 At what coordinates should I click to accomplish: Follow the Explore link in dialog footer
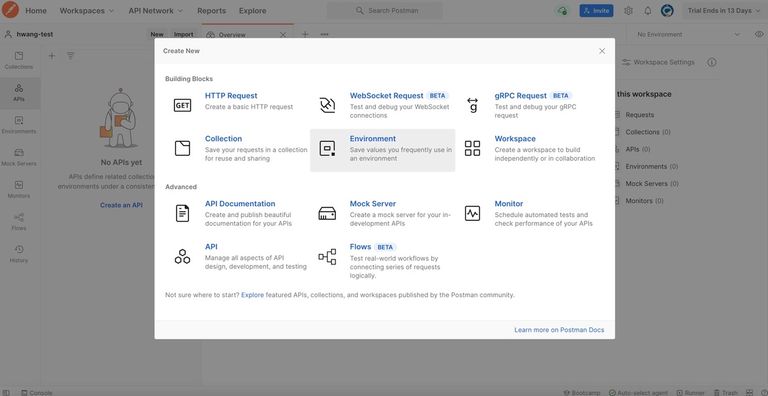click(252, 295)
